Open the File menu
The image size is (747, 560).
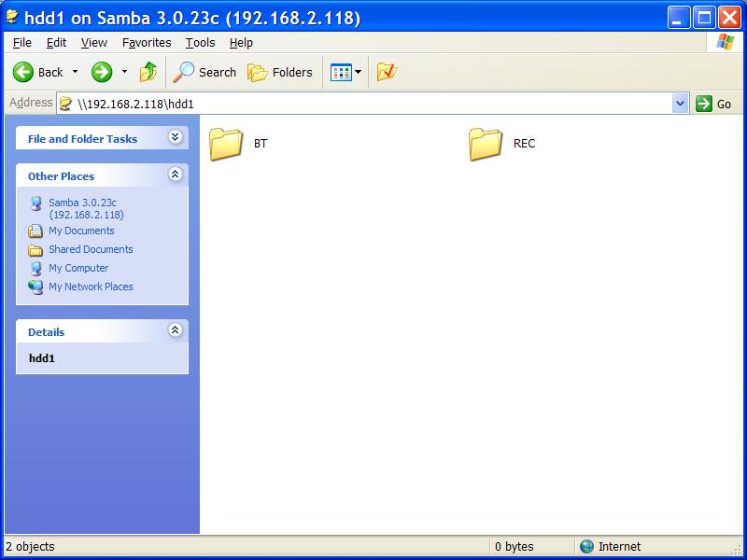(x=21, y=43)
